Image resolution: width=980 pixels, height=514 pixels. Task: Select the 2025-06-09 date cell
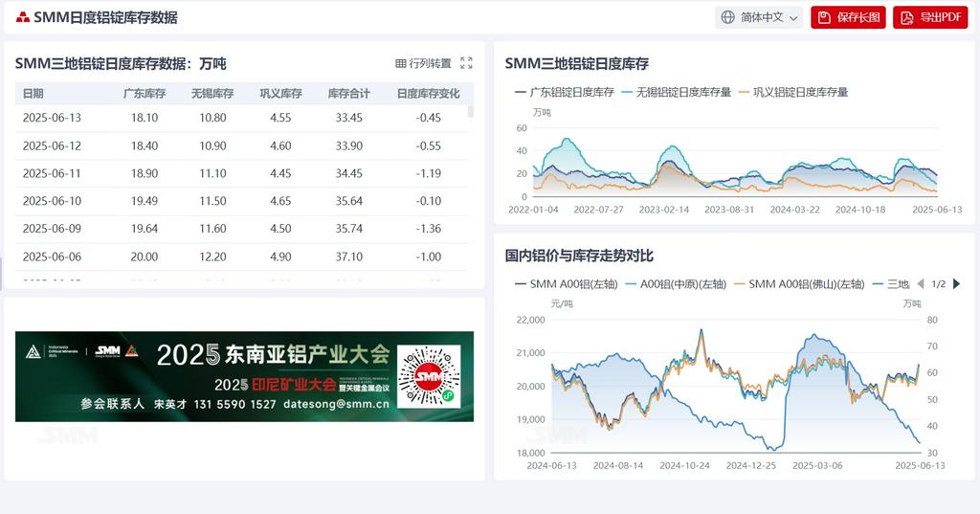52,228
